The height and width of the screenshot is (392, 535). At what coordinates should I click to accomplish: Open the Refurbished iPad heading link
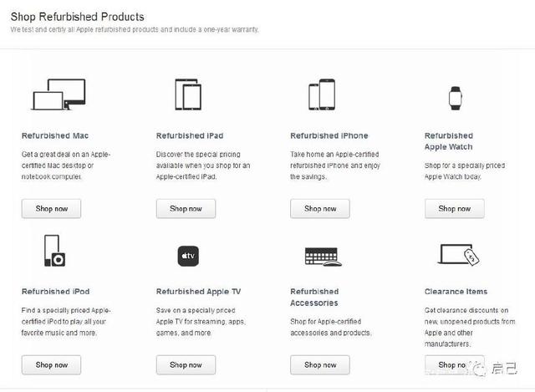click(x=190, y=135)
